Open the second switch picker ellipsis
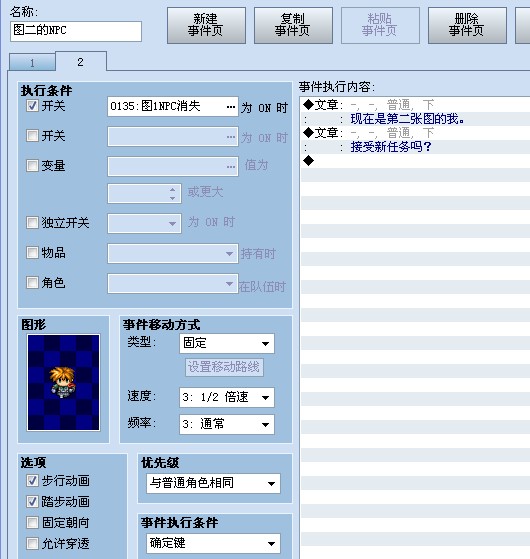 pyautogui.click(x=231, y=137)
